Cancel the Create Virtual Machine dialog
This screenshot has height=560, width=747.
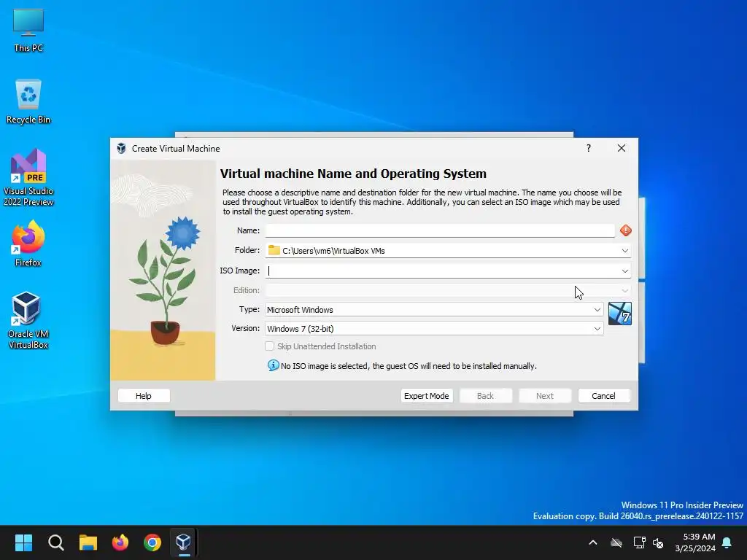(603, 396)
